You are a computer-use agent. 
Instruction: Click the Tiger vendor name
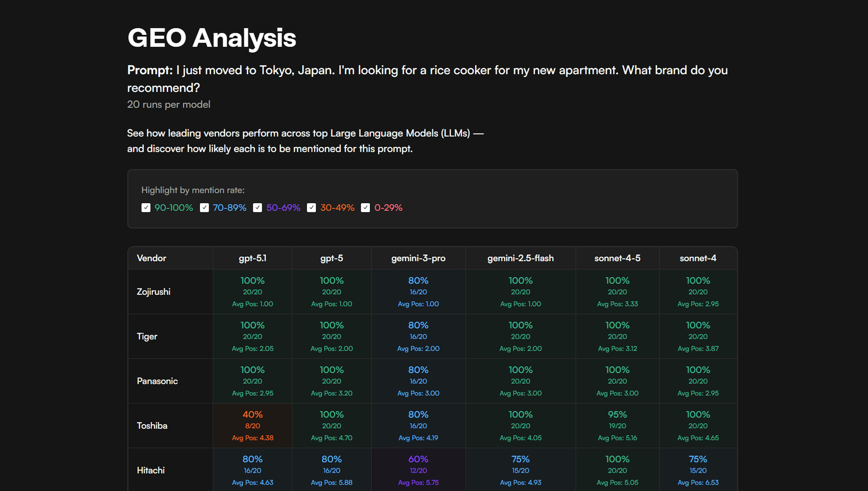[147, 336]
